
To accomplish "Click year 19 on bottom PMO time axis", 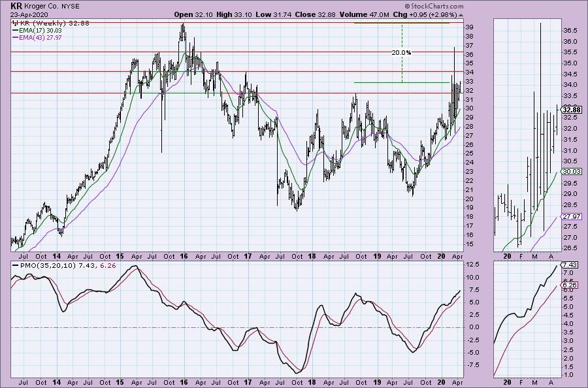I will point(377,383).
